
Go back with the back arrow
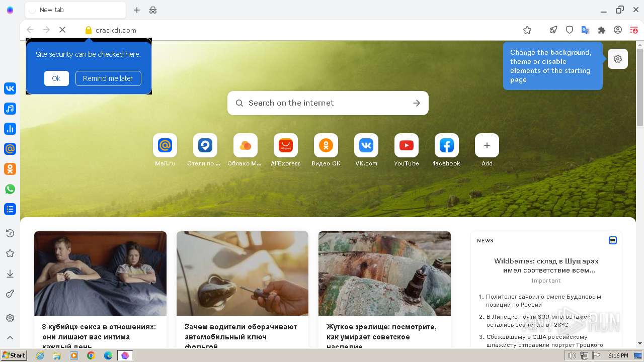point(30,30)
